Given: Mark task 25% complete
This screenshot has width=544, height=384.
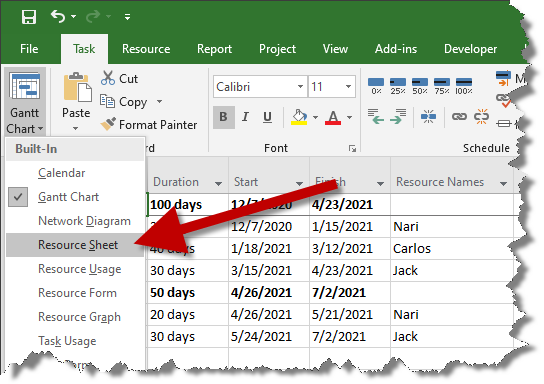Looking at the screenshot, I should pyautogui.click(x=398, y=86).
